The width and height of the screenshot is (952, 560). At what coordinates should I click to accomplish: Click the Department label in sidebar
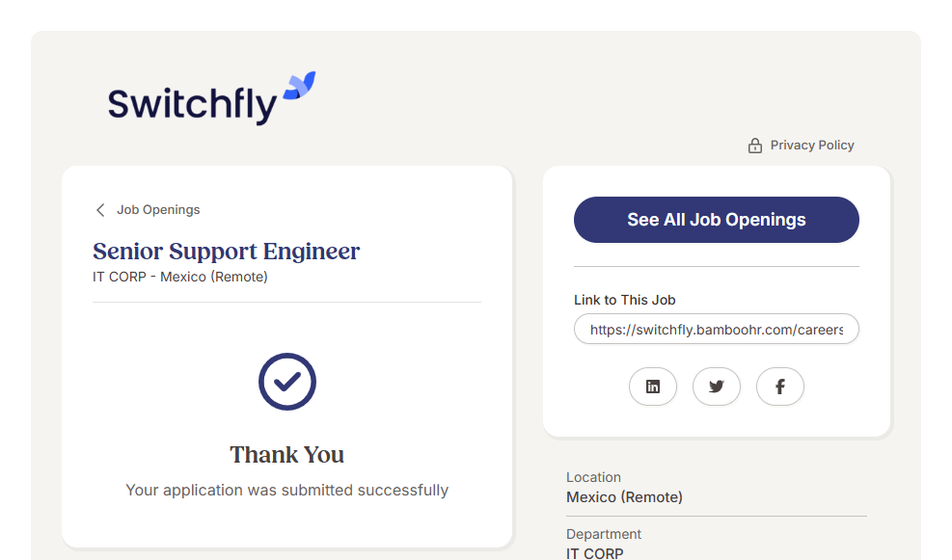click(x=604, y=534)
